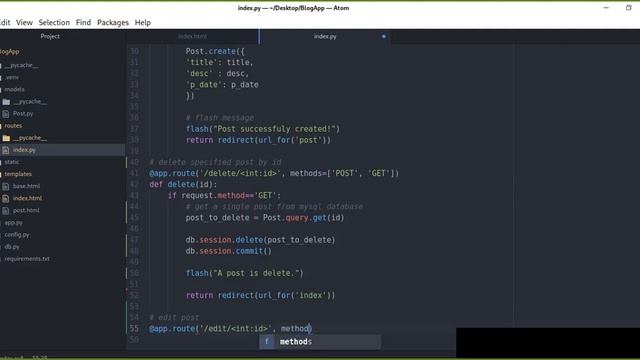Open the Packages menu
This screenshot has width=640, height=360.
pyautogui.click(x=113, y=22)
